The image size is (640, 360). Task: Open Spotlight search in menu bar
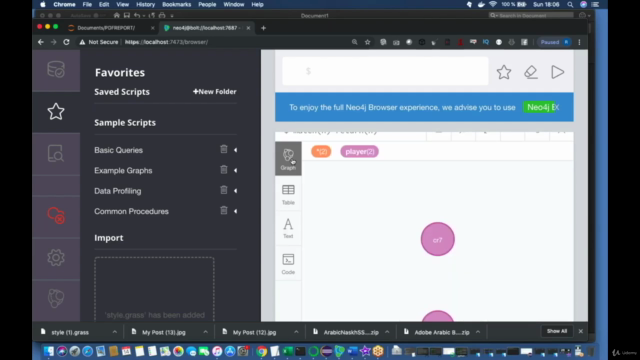pyautogui.click(x=570, y=4)
